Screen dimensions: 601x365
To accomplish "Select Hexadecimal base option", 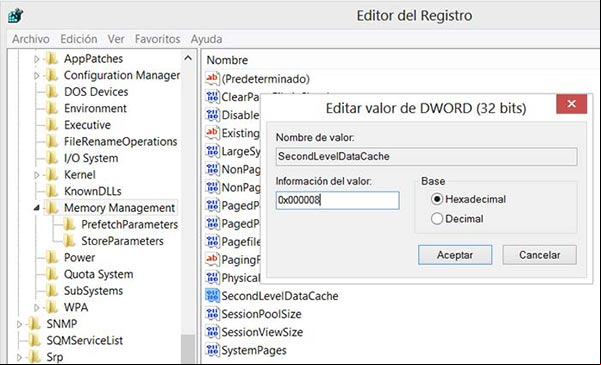I will [437, 199].
